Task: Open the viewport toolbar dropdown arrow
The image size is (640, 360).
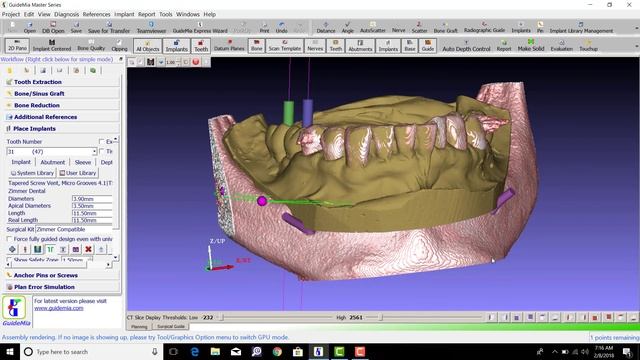Action: pyautogui.click(x=161, y=62)
